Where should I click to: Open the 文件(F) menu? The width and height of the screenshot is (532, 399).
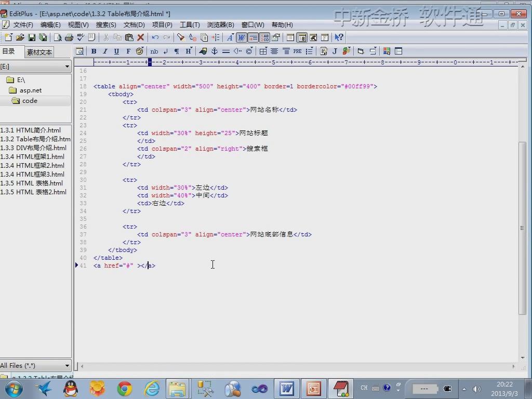point(23,25)
